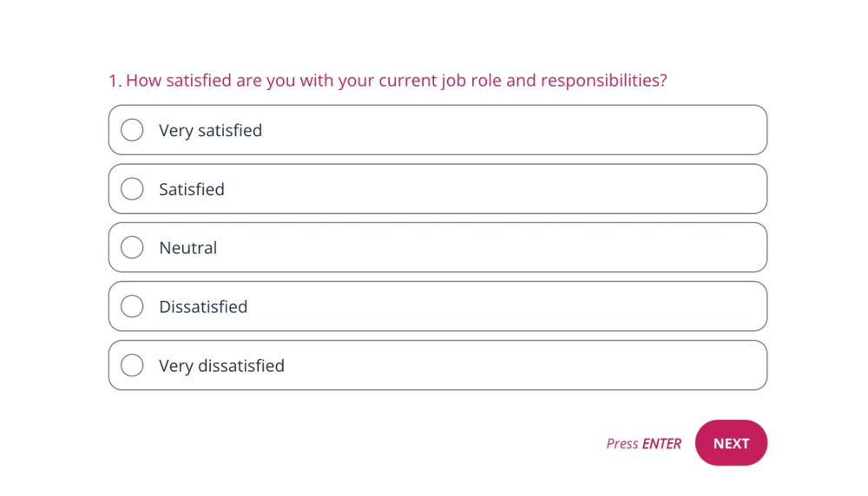Click empty space inside Satisfied option box
Image resolution: width=868 pixels, height=496 pixels.
[521, 189]
